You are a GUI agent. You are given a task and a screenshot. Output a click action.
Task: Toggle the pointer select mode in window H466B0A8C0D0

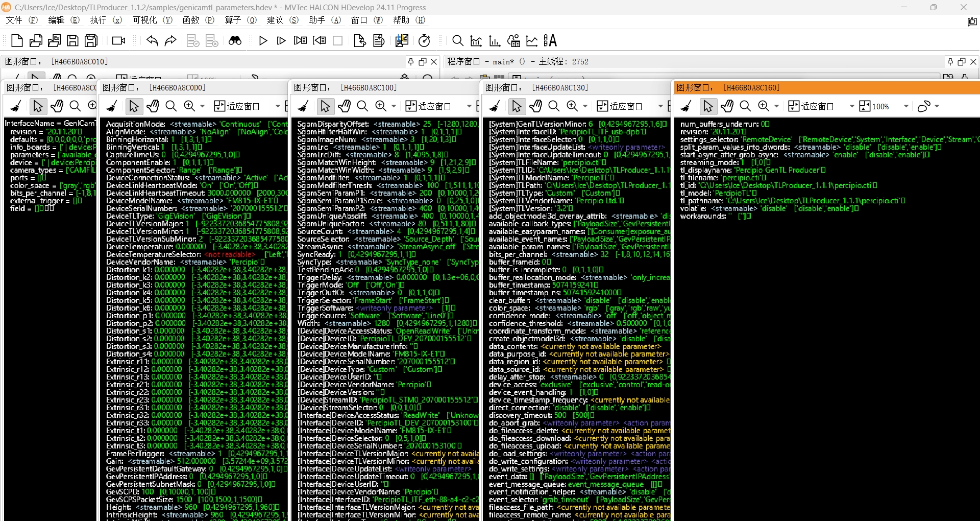coord(134,106)
